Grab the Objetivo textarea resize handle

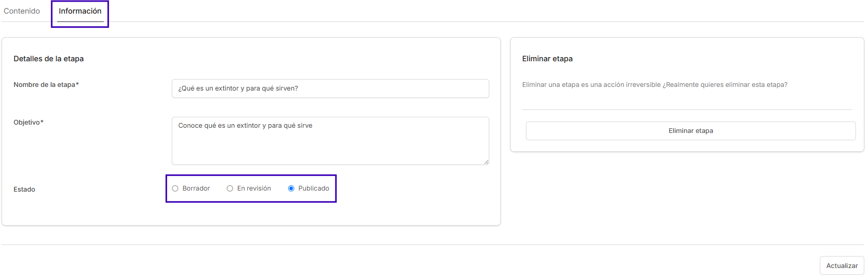(486, 162)
